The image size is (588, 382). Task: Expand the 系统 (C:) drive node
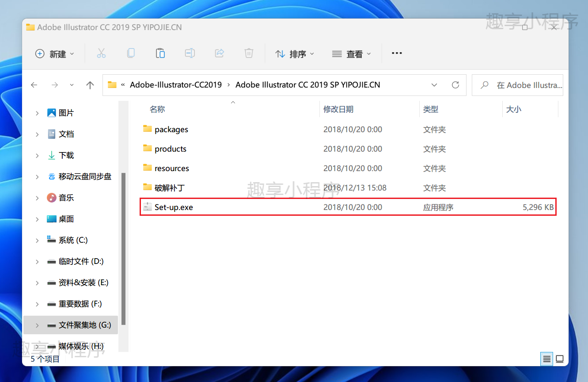pyautogui.click(x=37, y=241)
